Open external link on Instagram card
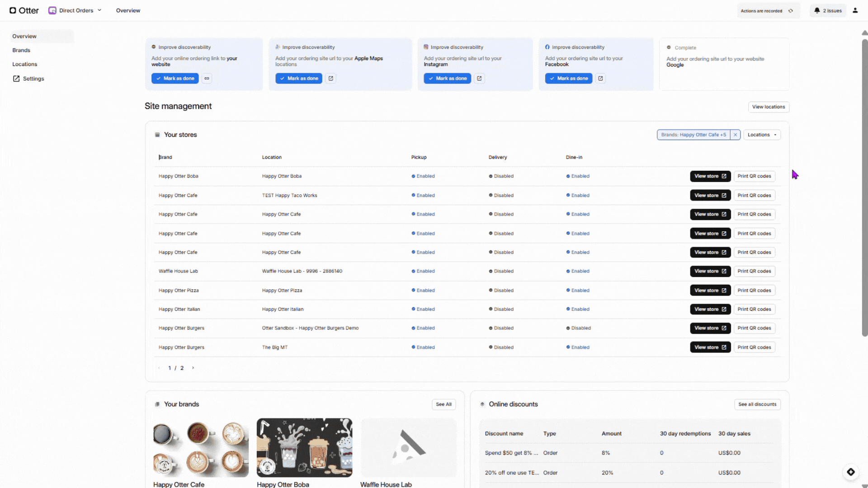This screenshot has width=868, height=488. (479, 79)
